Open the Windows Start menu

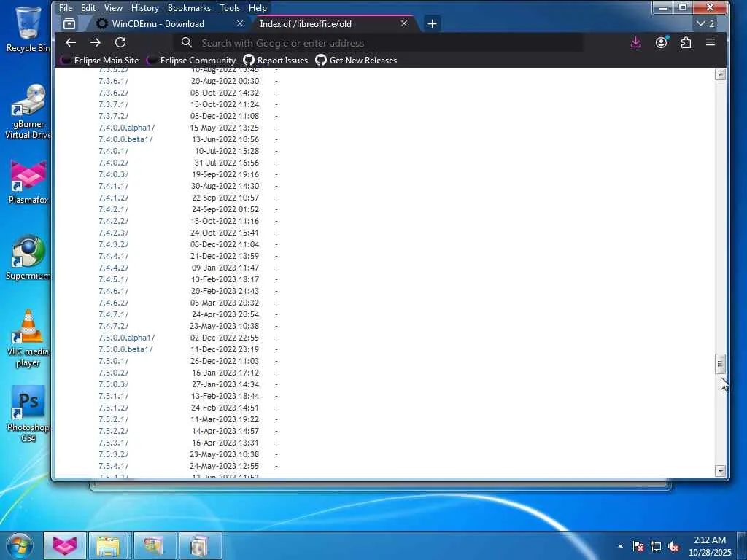[x=20, y=545]
